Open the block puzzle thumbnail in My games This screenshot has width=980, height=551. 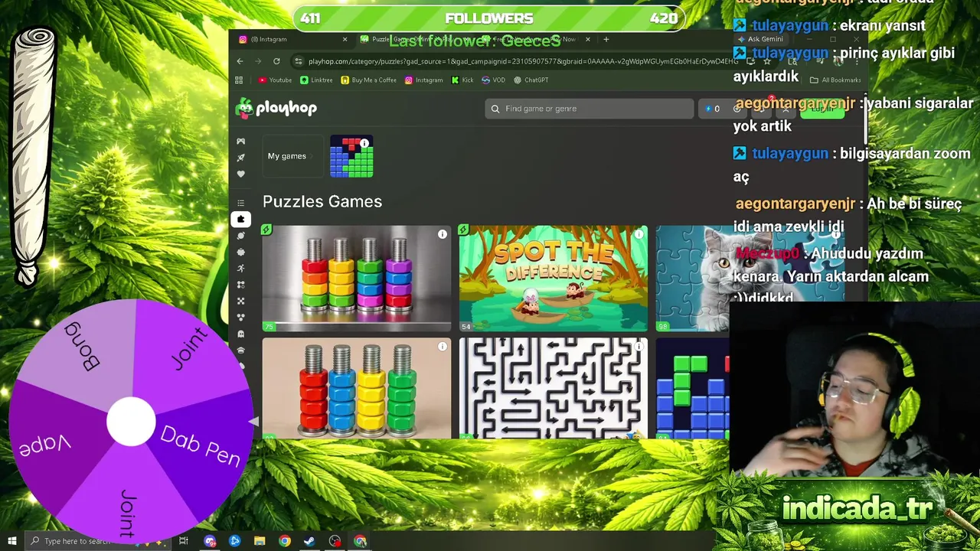[x=351, y=156]
